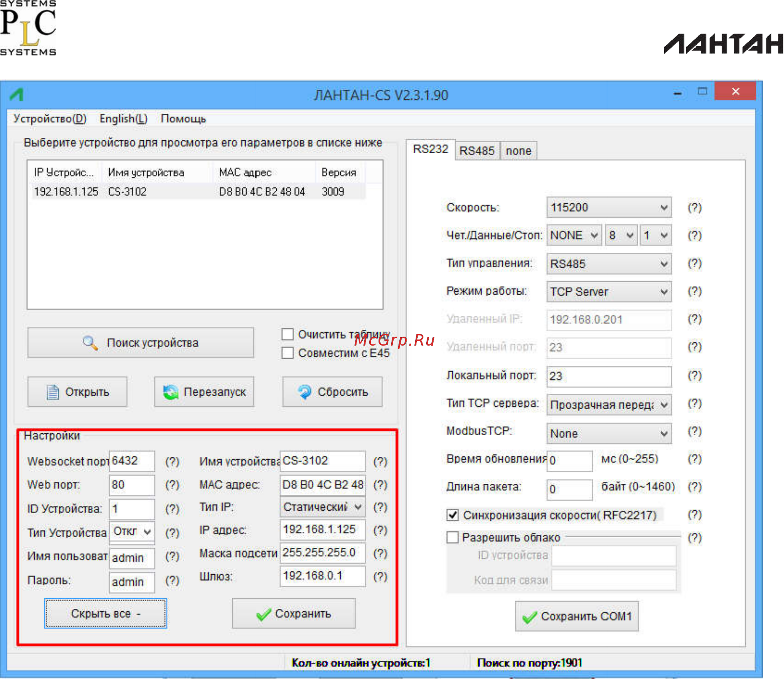The height and width of the screenshot is (679, 784).
Task: Show help (?) for Тип управления
Action: [x=695, y=264]
